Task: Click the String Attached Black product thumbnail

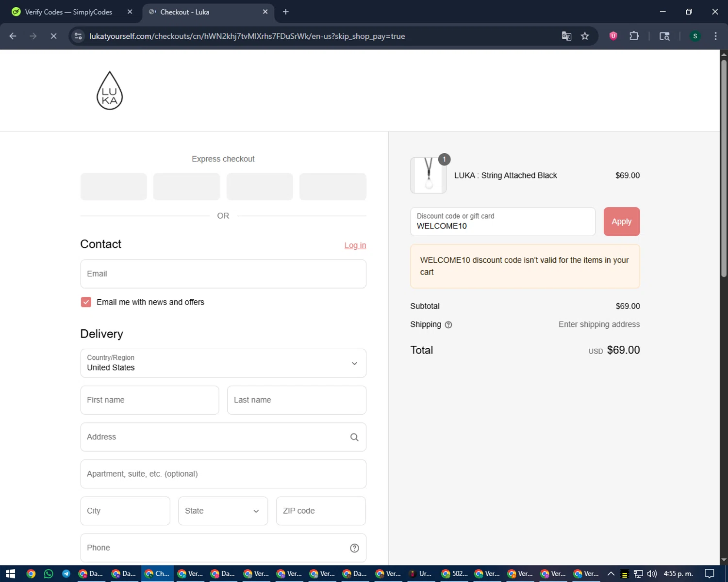Action: click(x=429, y=175)
